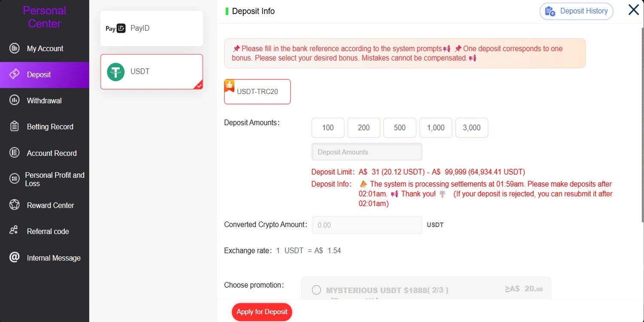The image size is (644, 322).
Task: Choose the USDT-TRC20 network option
Action: coord(257,91)
